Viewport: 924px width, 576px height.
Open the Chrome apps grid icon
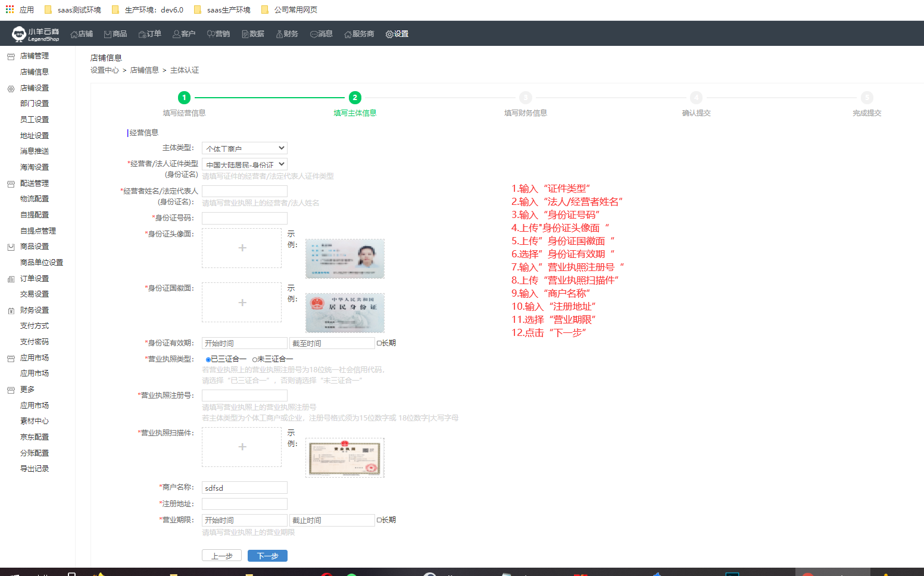coord(10,10)
